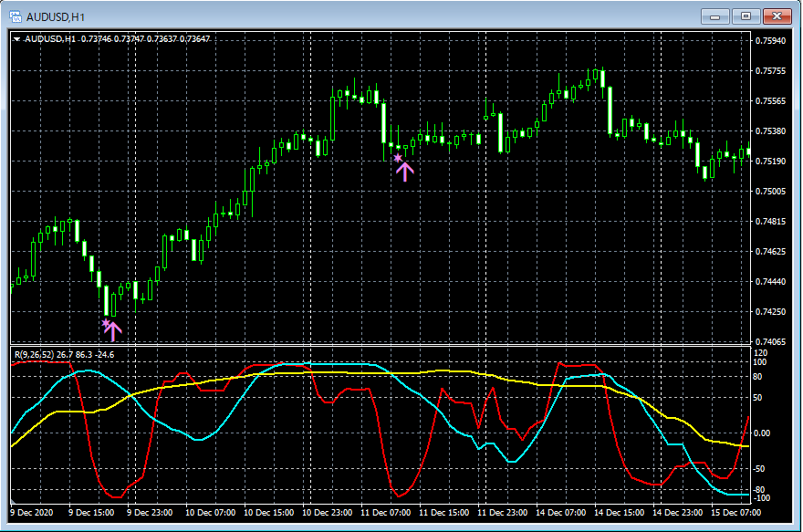Close the AUDUSD,H1 chart window
The width and height of the screenshot is (803, 532).
point(777,16)
